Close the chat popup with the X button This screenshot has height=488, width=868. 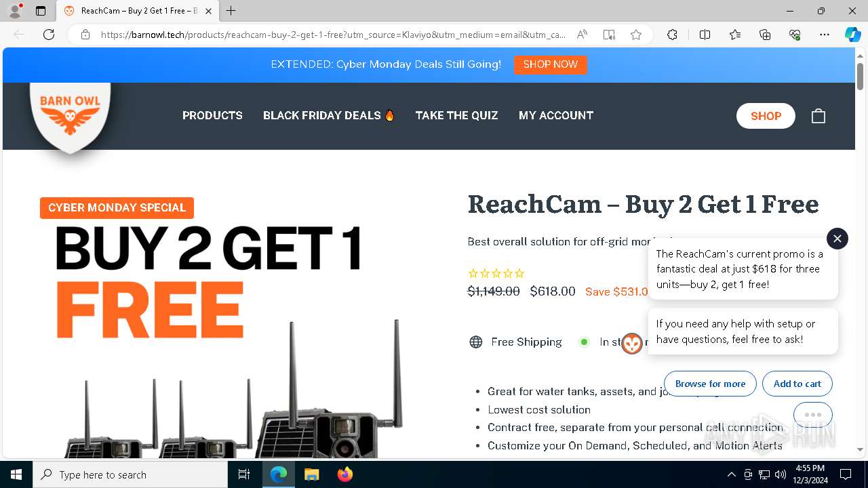click(x=837, y=239)
